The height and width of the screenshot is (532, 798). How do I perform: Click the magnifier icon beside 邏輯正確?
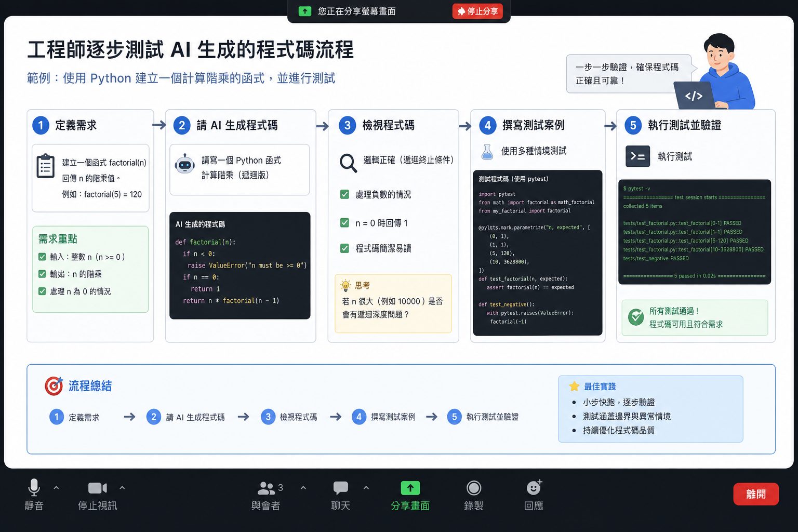pos(348,163)
